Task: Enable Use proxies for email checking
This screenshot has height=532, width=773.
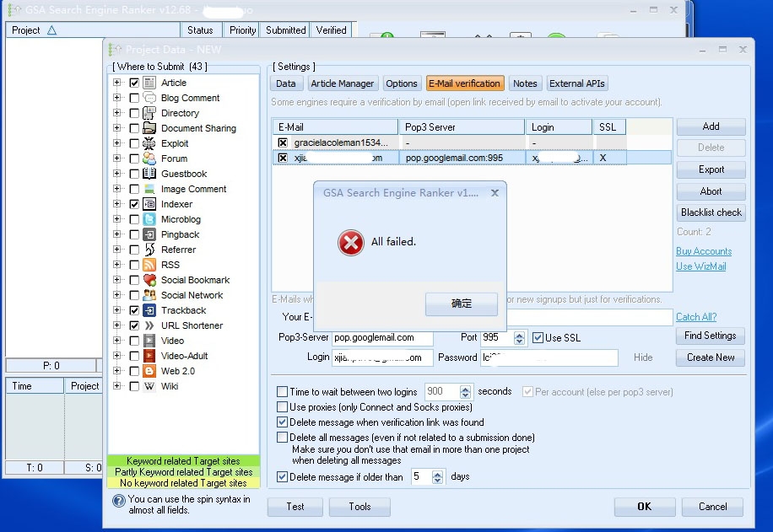Action: pos(283,407)
